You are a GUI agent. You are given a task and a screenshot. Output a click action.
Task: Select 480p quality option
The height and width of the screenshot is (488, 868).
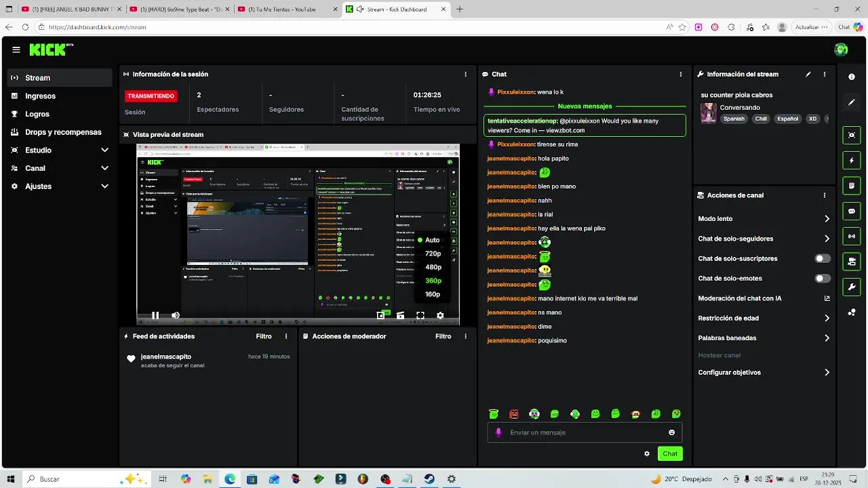pyautogui.click(x=433, y=267)
